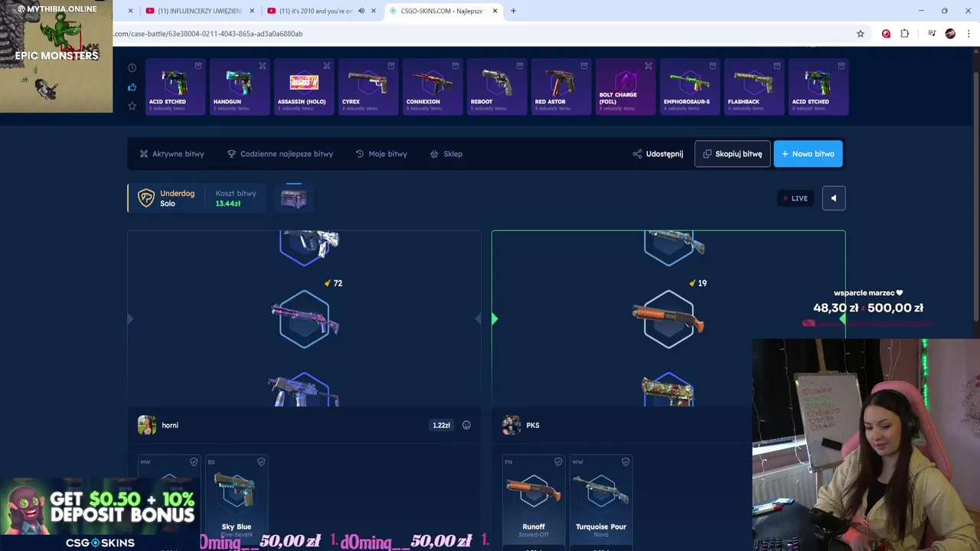Open Flashback drop card
The height and width of the screenshot is (551, 980).
coord(754,86)
